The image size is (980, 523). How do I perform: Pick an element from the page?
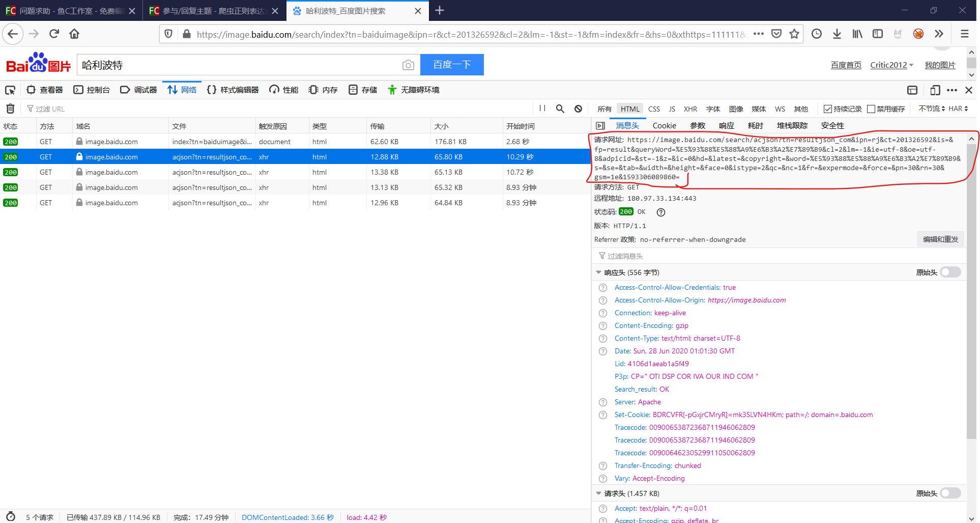point(10,90)
